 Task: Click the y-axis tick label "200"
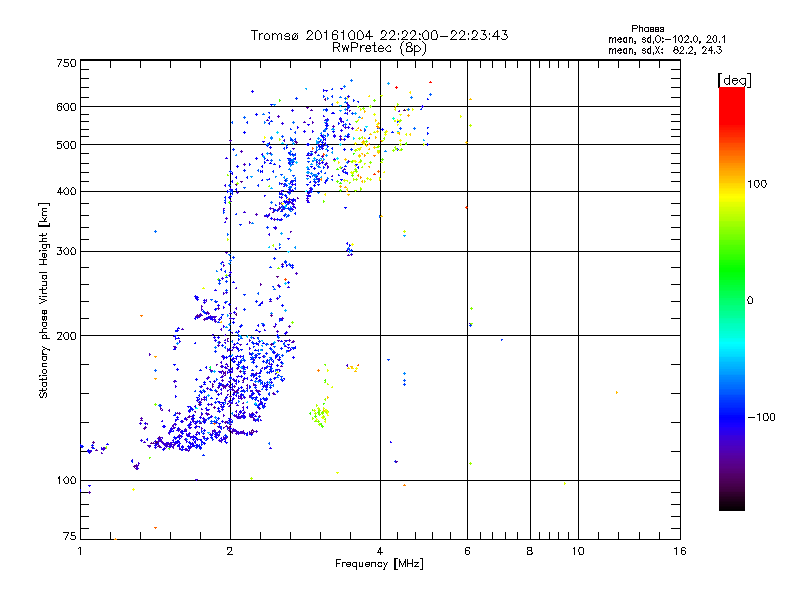click(x=66, y=336)
